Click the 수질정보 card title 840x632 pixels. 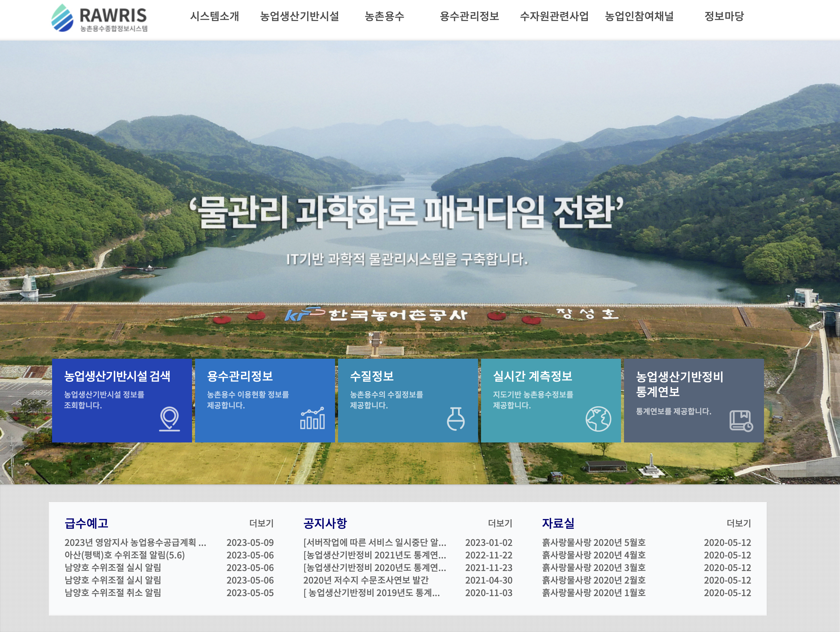[372, 376]
